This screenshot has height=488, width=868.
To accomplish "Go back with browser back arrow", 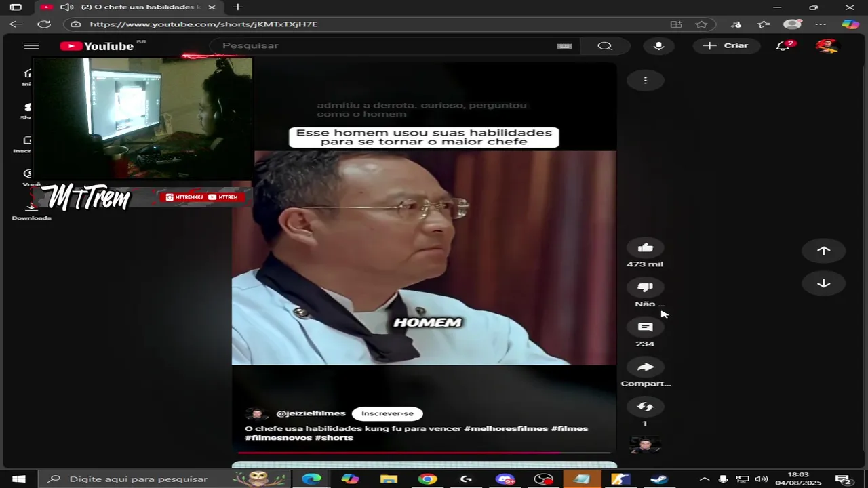I will point(16,24).
